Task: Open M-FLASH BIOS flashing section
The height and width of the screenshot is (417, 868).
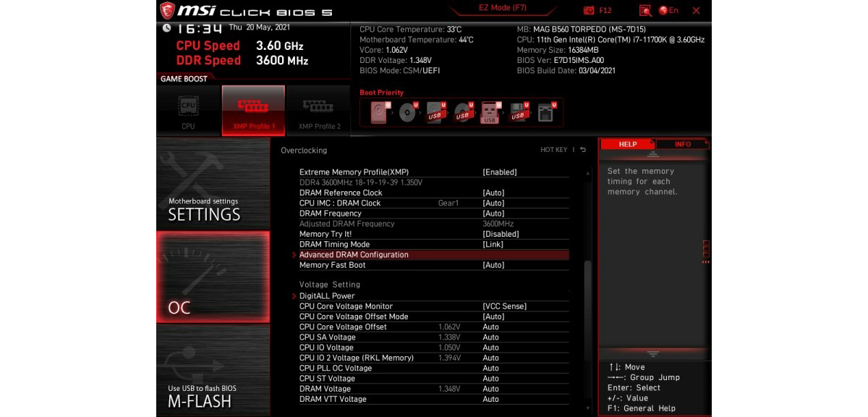Action: click(x=213, y=371)
